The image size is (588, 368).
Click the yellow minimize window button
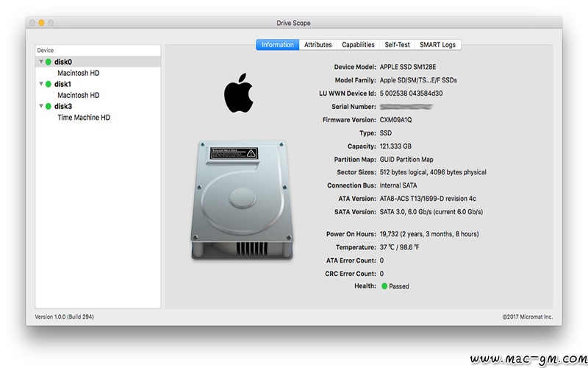click(x=41, y=23)
